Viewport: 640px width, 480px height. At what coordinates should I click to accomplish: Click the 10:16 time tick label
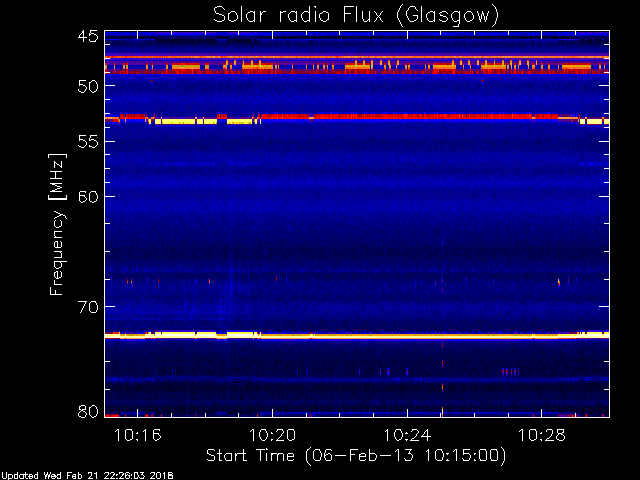point(138,435)
